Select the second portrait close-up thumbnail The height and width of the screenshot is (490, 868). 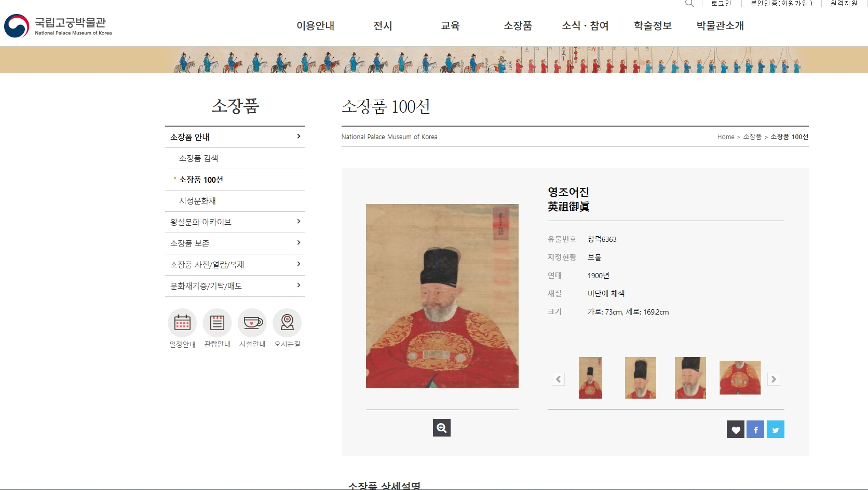tap(641, 378)
